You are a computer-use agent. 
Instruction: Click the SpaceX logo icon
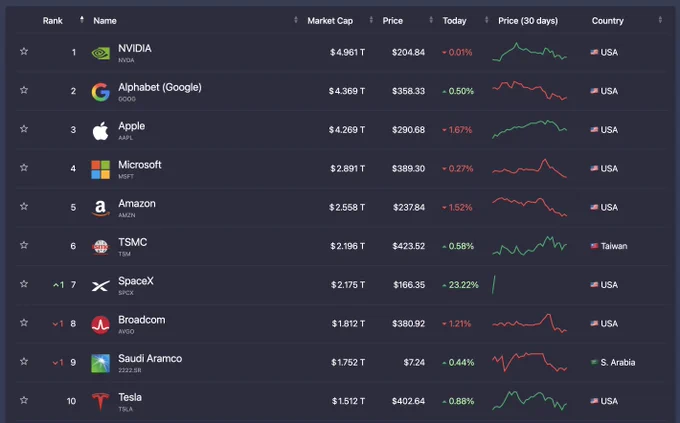coord(101,286)
